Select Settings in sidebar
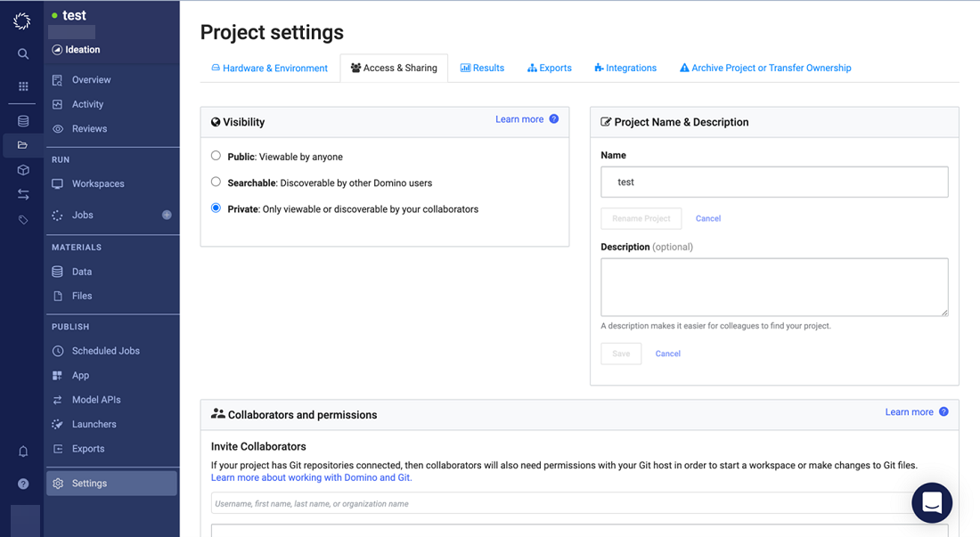The width and height of the screenshot is (980, 537). click(x=112, y=484)
